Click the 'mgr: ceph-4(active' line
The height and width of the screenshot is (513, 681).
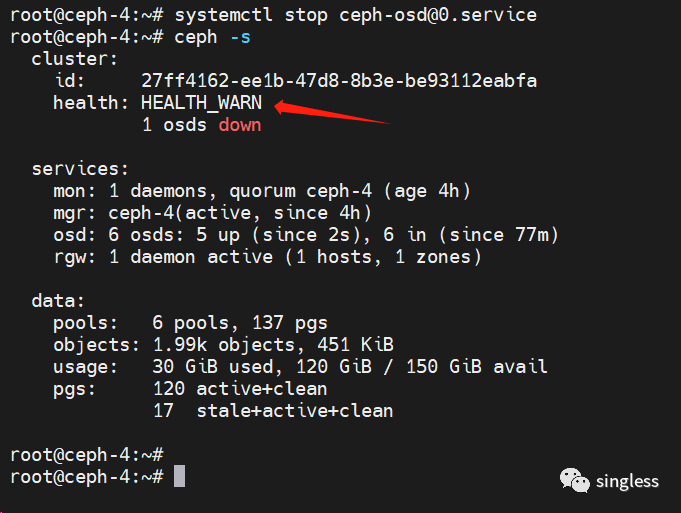(212, 213)
